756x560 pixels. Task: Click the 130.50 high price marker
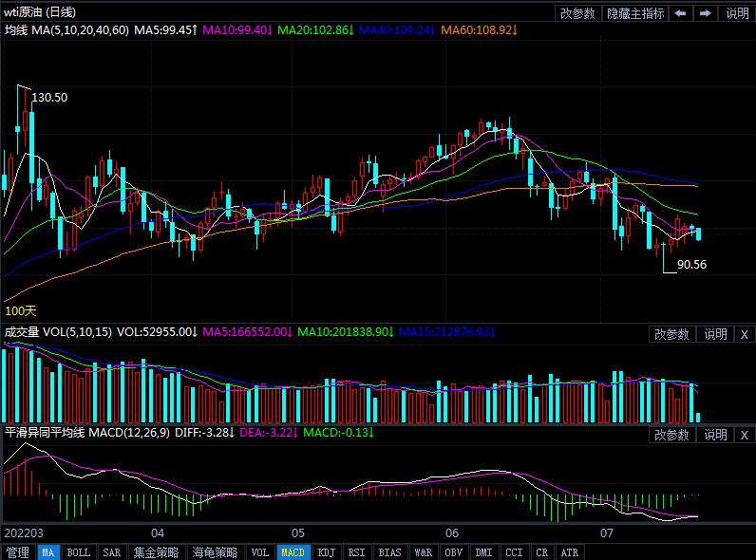[49, 97]
